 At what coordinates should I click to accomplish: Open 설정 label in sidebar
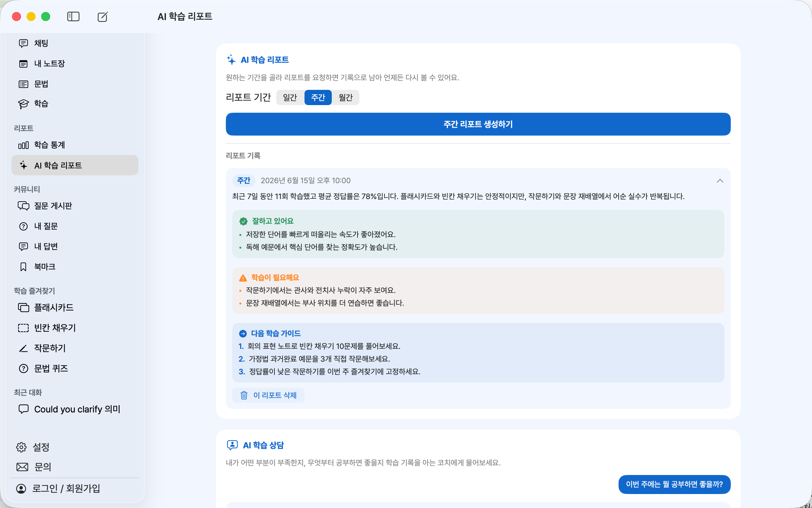click(41, 447)
